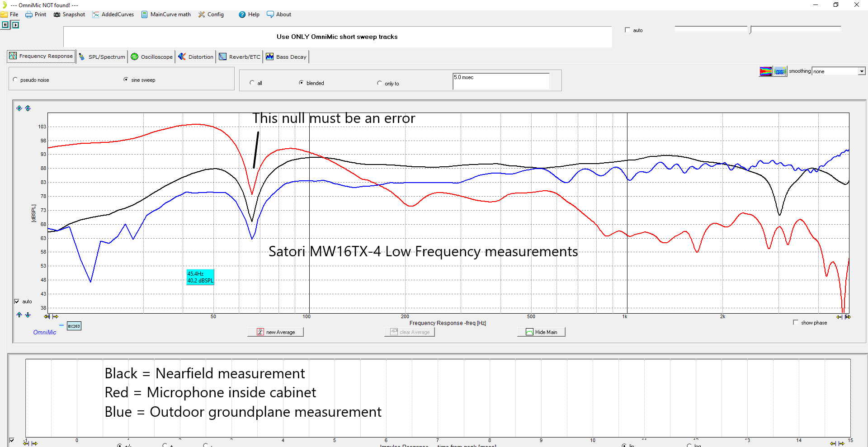Screen dimensions: 868x447
Task: Switch to the SPL/Spectrum tab
Action: (x=102, y=56)
